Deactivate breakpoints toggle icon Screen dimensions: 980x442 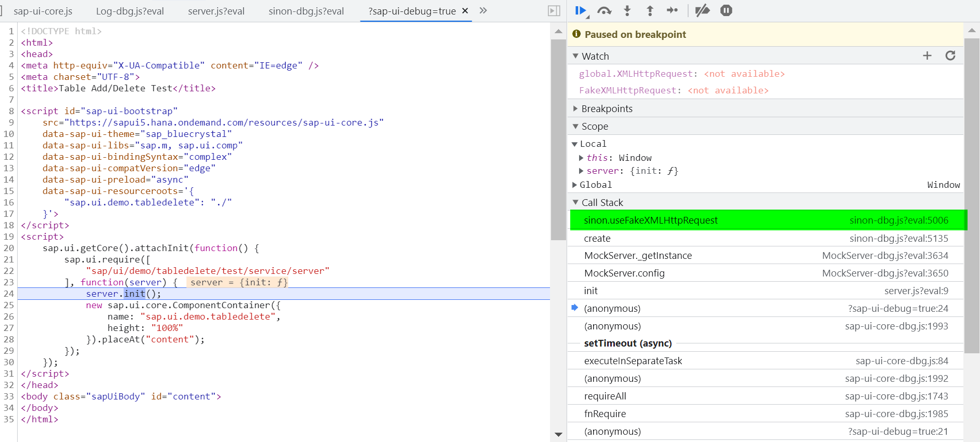pos(703,10)
